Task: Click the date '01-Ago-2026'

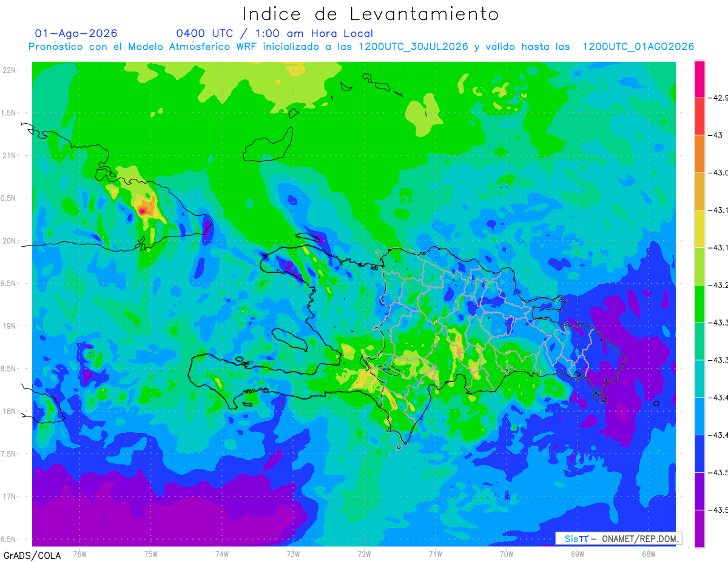Action: [76, 33]
